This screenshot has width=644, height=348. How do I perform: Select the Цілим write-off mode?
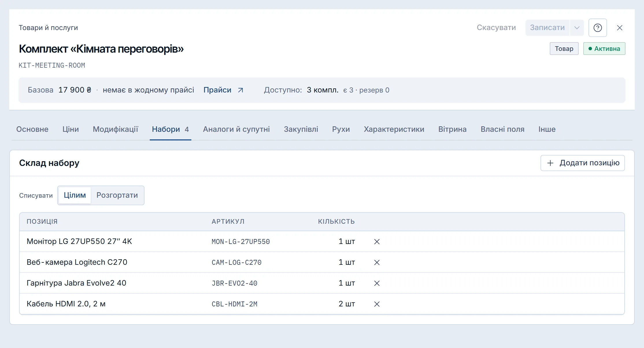coord(75,195)
